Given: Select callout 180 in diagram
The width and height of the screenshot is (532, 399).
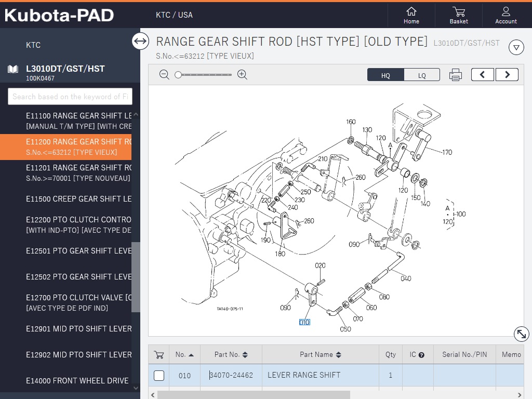Looking at the screenshot, I should [x=280, y=254].
